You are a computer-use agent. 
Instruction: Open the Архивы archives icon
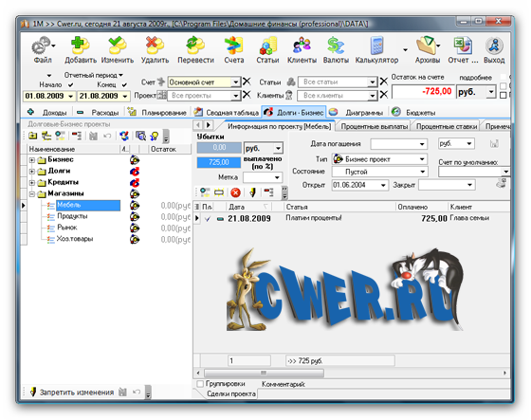click(x=427, y=46)
